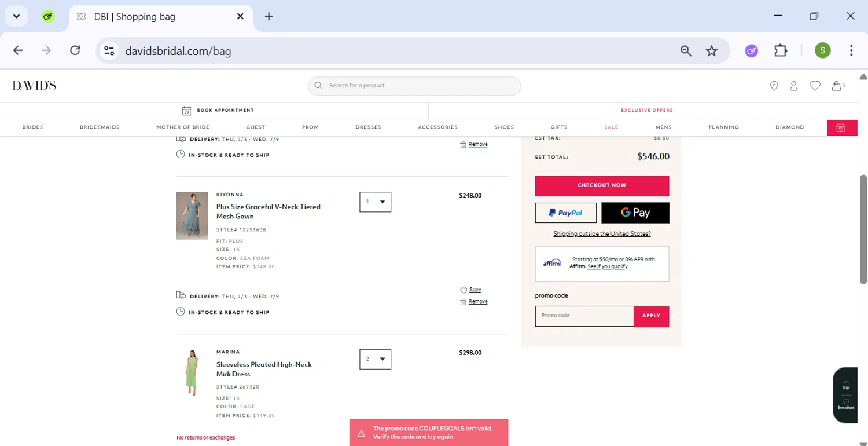
Task: Open the Brides menu
Action: point(33,127)
